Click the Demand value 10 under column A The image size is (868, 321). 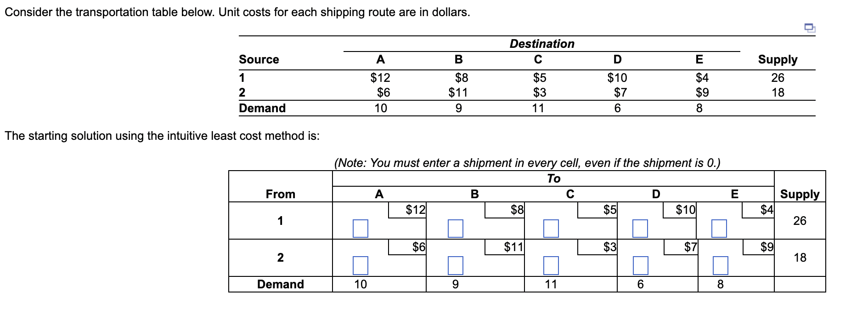click(361, 284)
